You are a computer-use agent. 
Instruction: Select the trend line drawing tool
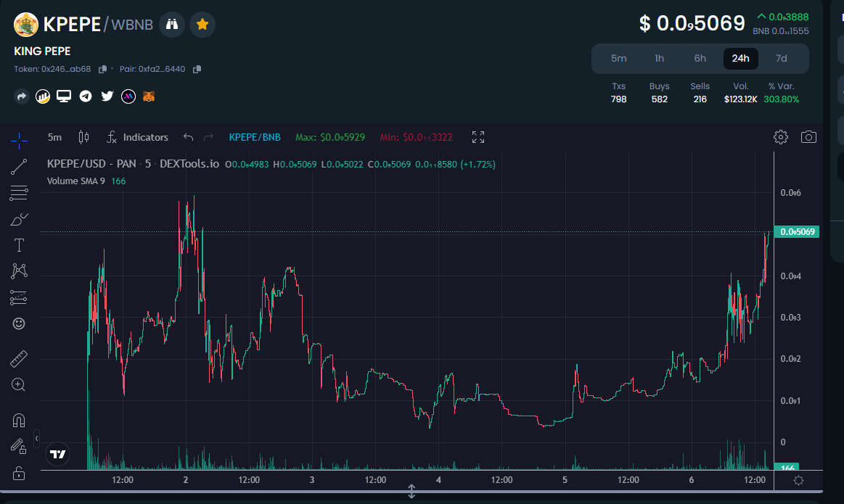pos(19,168)
